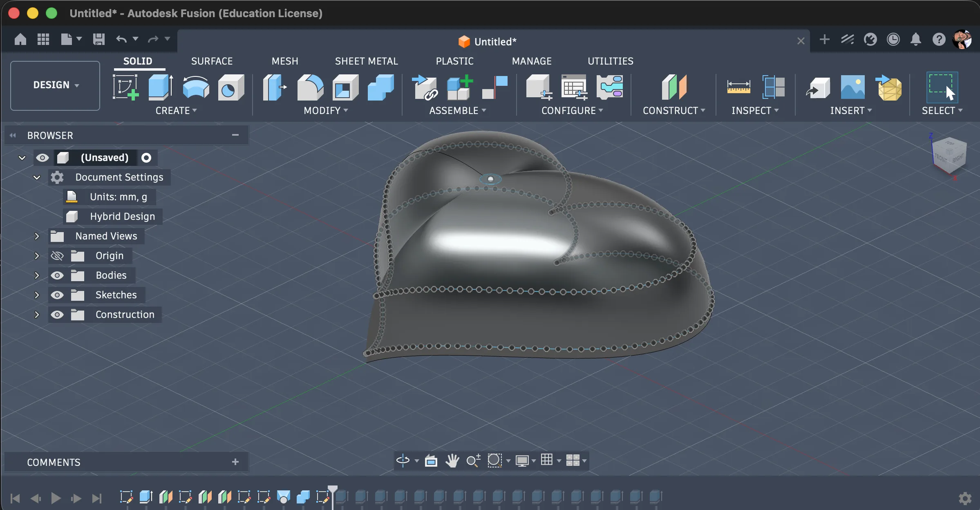Click the Insert Derive icon
The width and height of the screenshot is (980, 510).
click(818, 87)
